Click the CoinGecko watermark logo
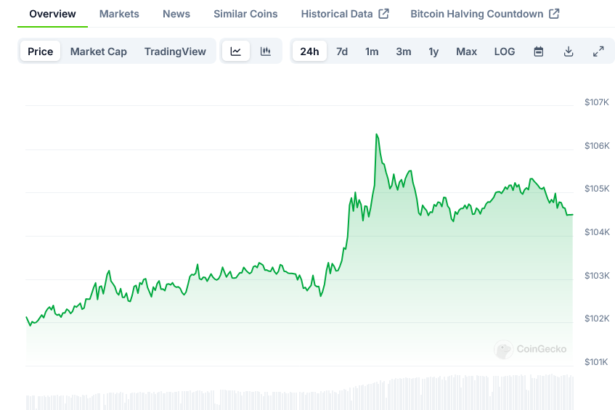Image resolution: width=615 pixels, height=410 pixels. pos(531,349)
